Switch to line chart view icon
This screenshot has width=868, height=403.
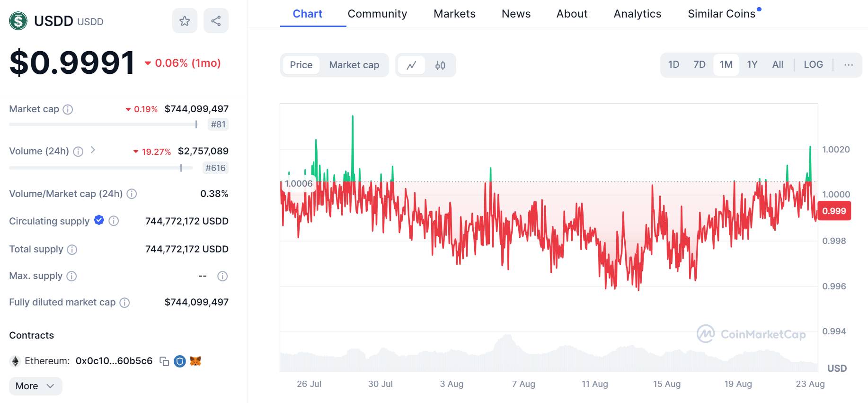[411, 65]
